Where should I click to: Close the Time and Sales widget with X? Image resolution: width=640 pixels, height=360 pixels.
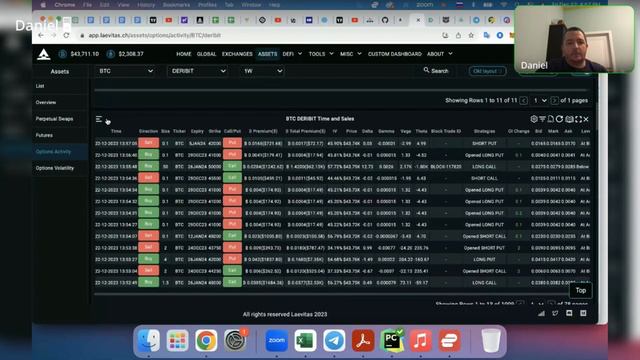click(586, 119)
